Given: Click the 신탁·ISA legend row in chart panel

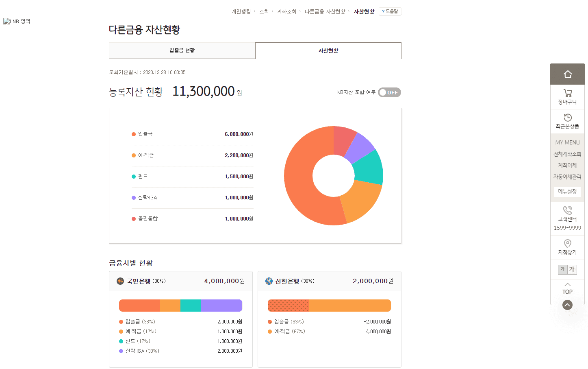Looking at the screenshot, I should coord(192,198).
